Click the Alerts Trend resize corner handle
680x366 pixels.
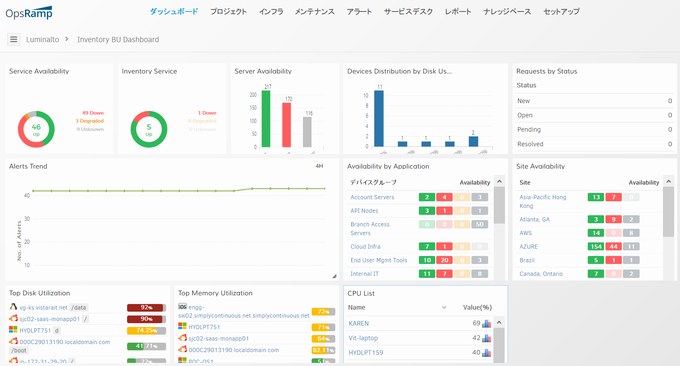pyautogui.click(x=334, y=276)
